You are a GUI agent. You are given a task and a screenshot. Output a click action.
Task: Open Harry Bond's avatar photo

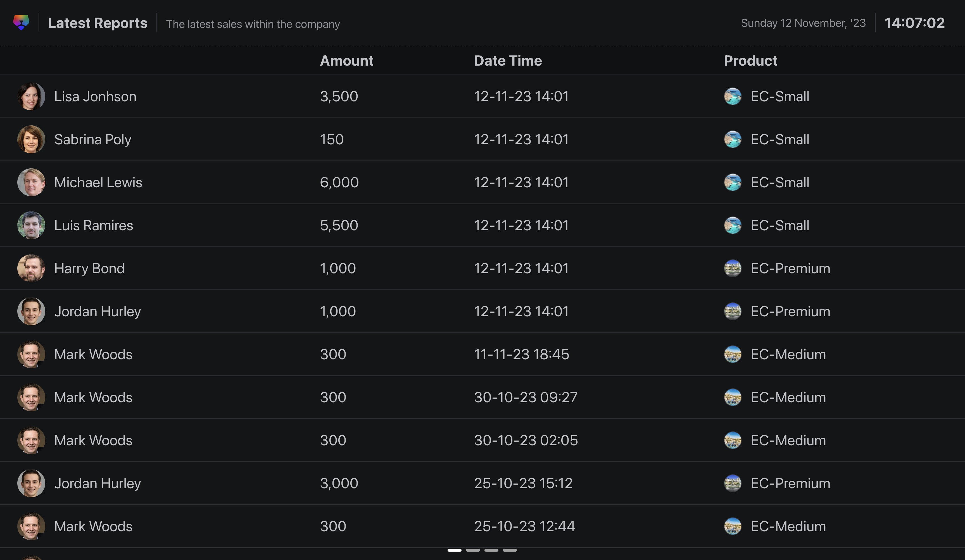coord(31,268)
